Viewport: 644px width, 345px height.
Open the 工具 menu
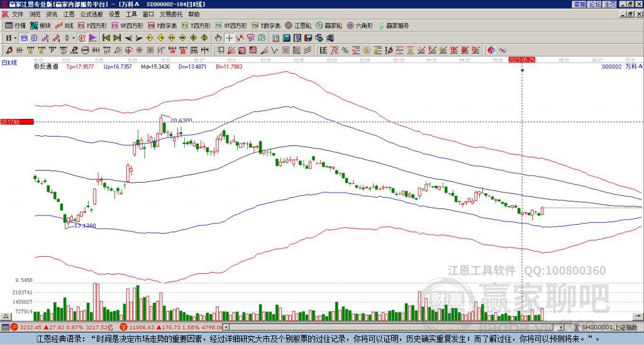(131, 14)
